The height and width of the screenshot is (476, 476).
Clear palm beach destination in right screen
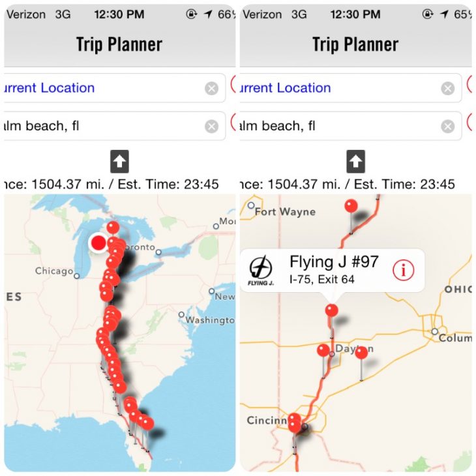pos(448,126)
